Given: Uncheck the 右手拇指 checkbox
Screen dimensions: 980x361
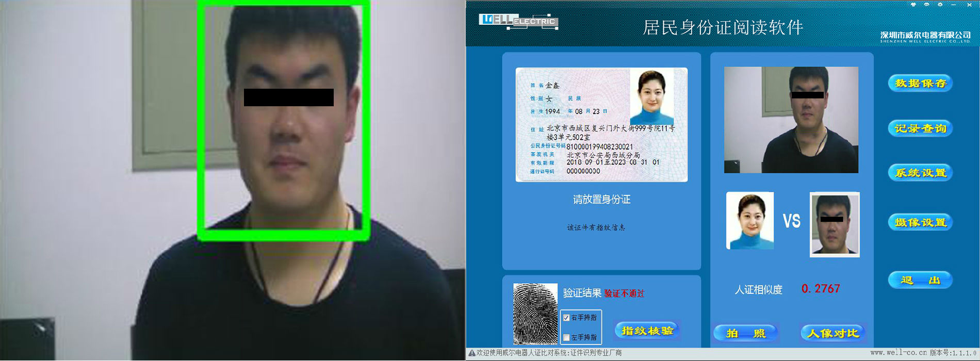Looking at the screenshot, I should tap(566, 318).
